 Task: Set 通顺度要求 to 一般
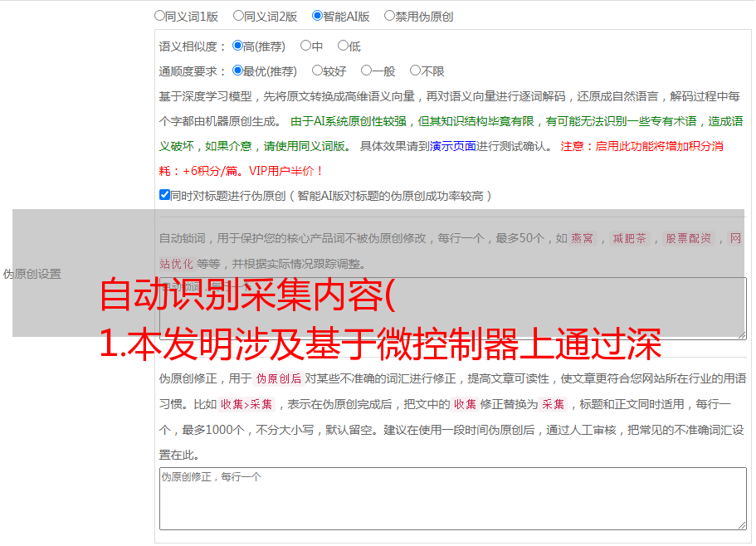[x=366, y=71]
